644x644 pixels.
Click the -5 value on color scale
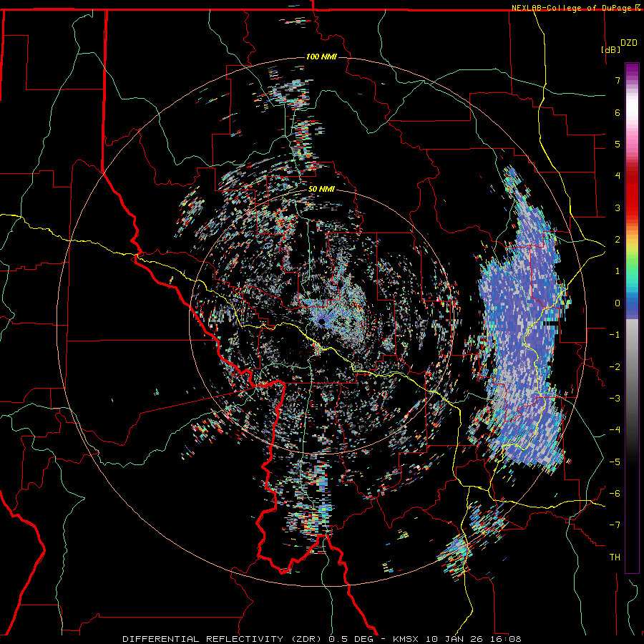click(615, 462)
